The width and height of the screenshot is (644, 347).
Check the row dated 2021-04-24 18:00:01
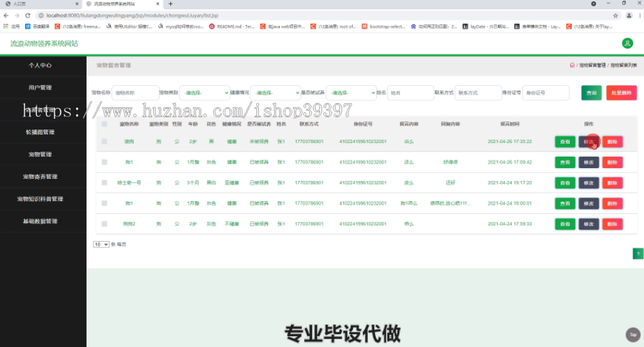click(104, 203)
